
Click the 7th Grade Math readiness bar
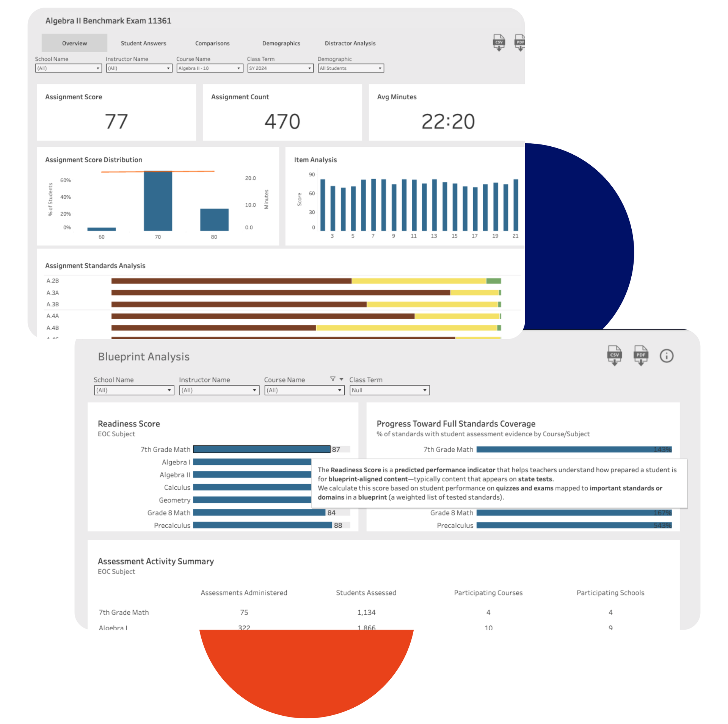(x=261, y=449)
